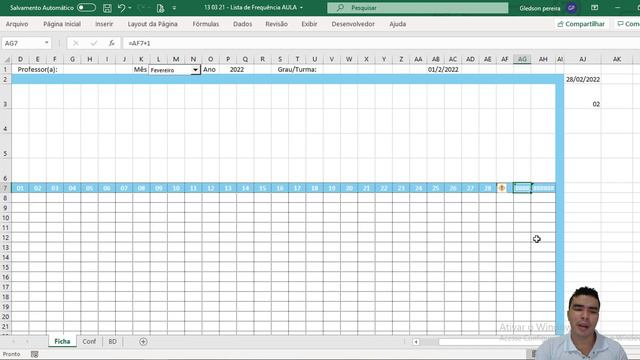Minimize the Excel window
The image size is (640, 360).
click(618, 8)
